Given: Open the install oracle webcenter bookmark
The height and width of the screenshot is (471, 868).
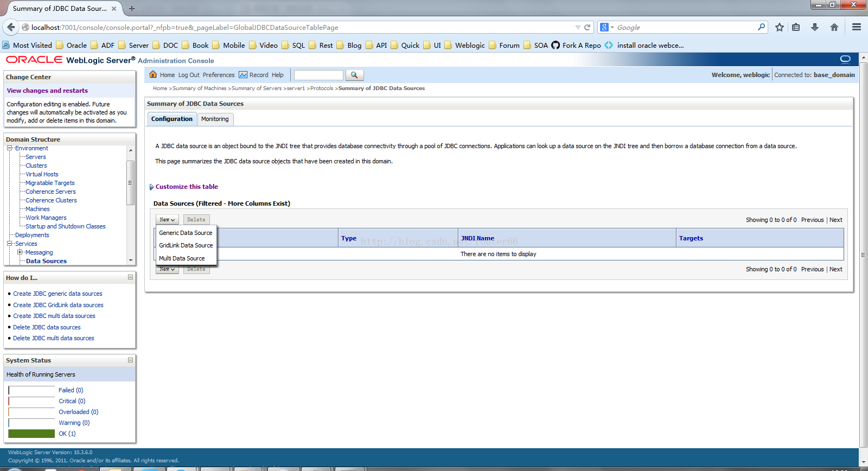Looking at the screenshot, I should coord(644,46).
